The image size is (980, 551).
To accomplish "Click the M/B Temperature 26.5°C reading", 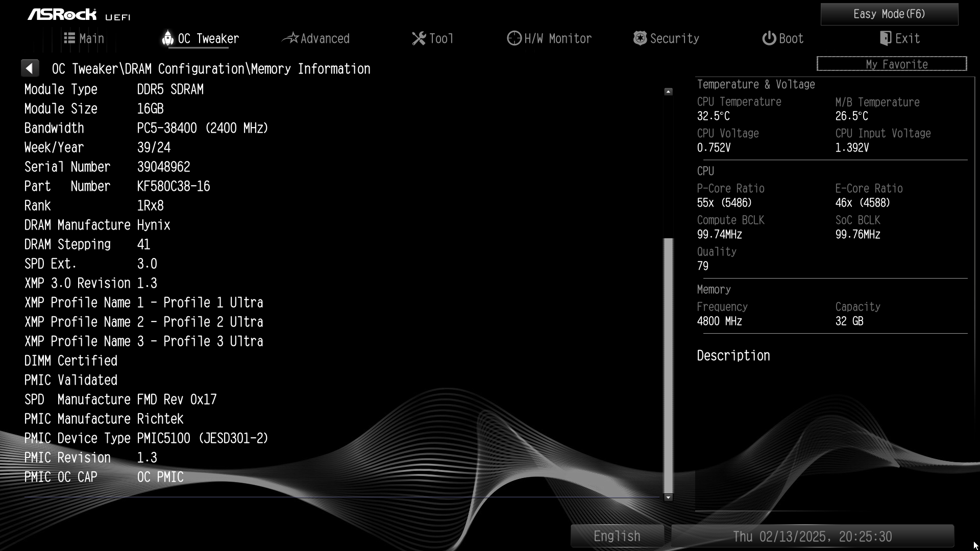I will click(852, 116).
